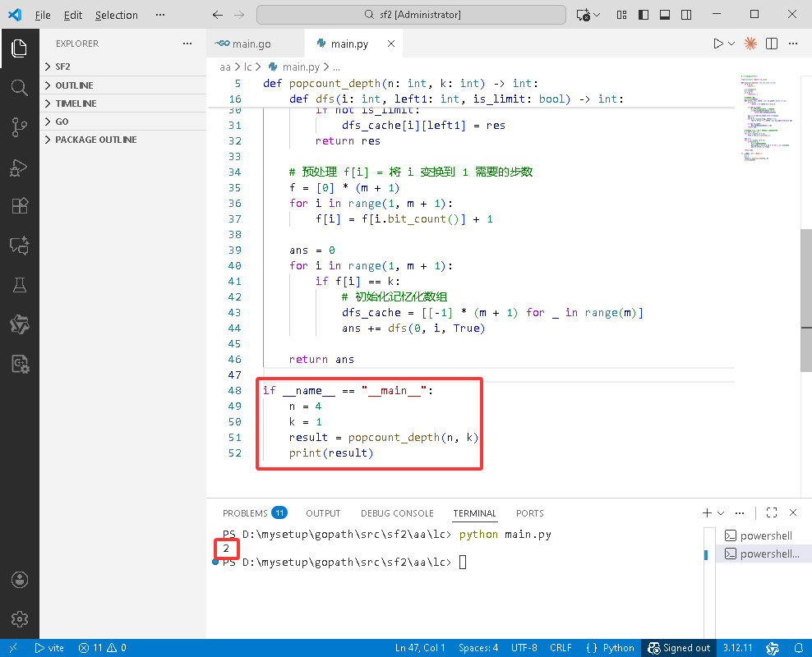Toggle the bottom Panel visibility
This screenshot has width=812, height=657.
664,15
